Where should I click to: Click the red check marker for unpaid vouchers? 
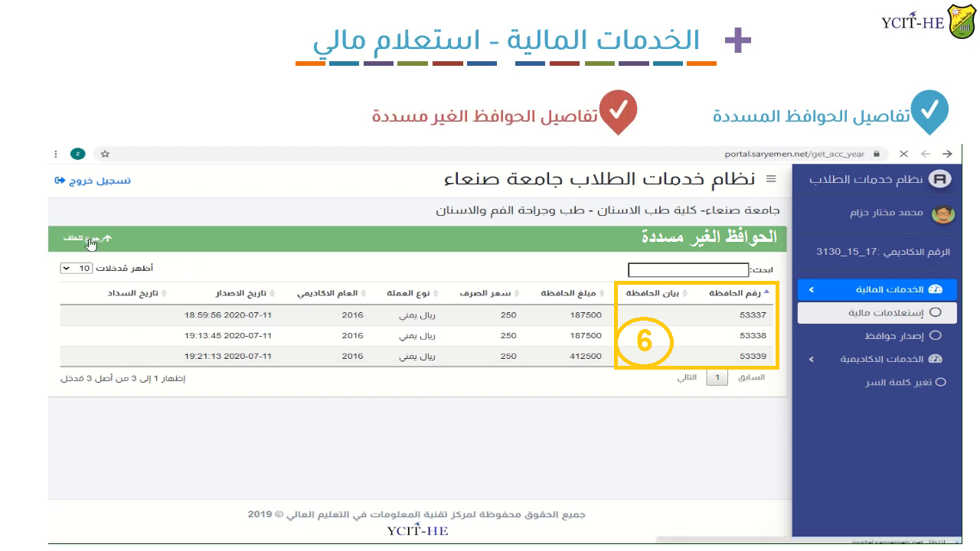point(619,110)
